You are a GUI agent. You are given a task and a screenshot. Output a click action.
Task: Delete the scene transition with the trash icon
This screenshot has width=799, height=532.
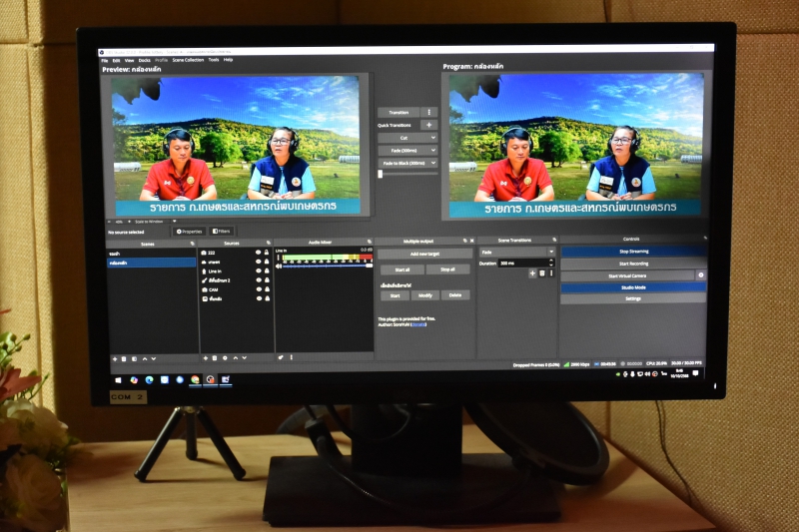point(541,273)
